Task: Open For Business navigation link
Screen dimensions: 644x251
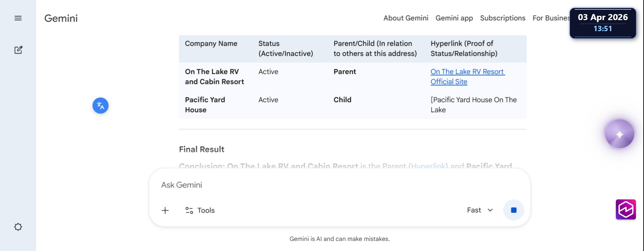Action: click(x=551, y=18)
